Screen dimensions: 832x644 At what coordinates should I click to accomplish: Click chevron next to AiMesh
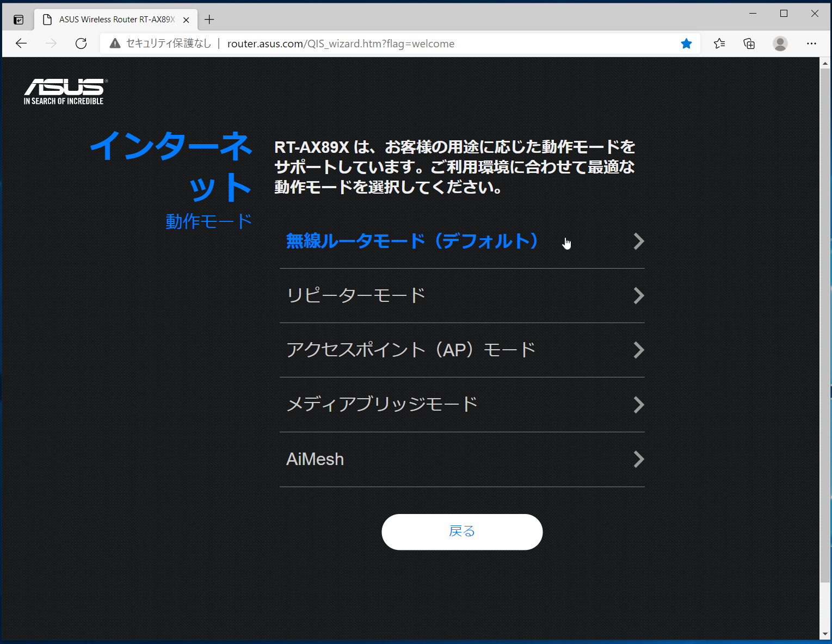coord(639,460)
